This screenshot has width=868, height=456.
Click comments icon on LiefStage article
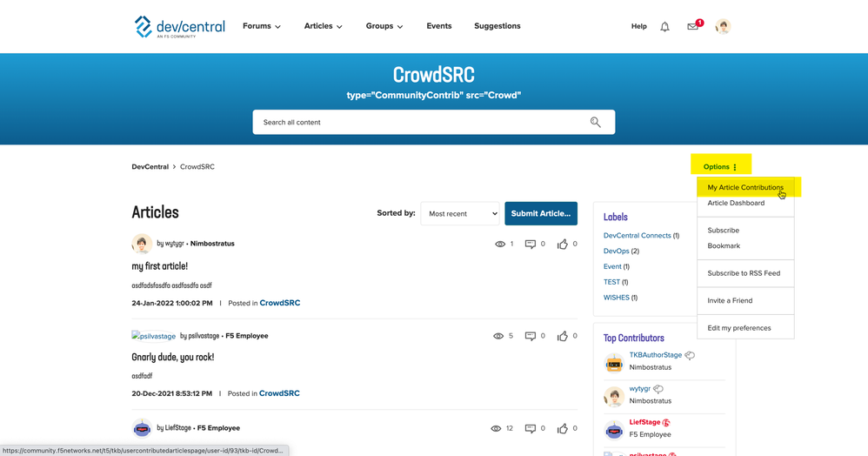(531, 428)
